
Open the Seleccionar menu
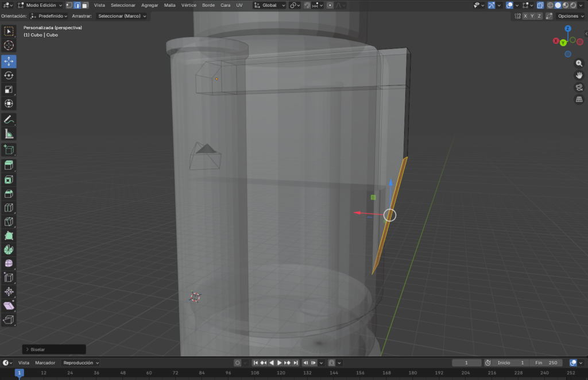[123, 5]
